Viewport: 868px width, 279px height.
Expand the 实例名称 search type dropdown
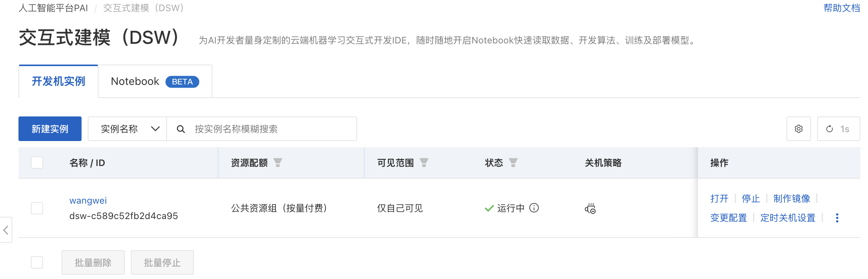click(x=127, y=129)
